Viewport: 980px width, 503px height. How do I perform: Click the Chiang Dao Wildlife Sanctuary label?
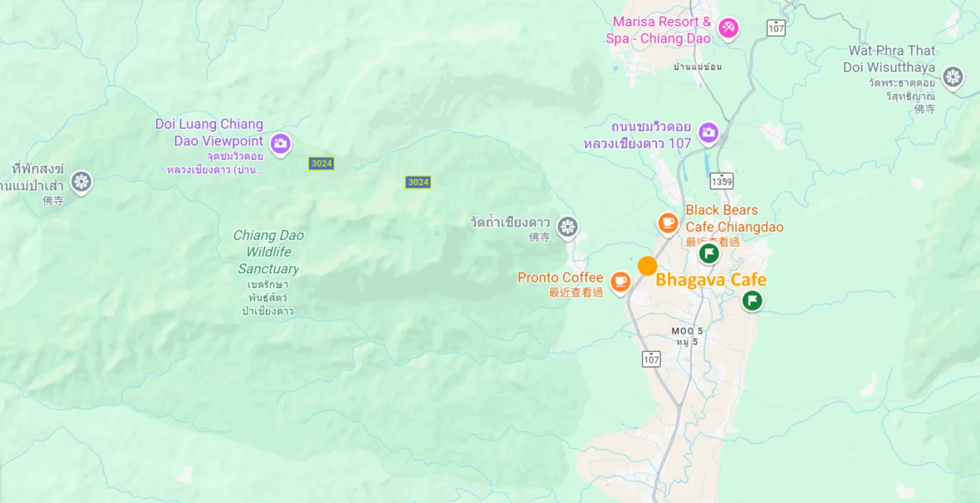pos(268,252)
